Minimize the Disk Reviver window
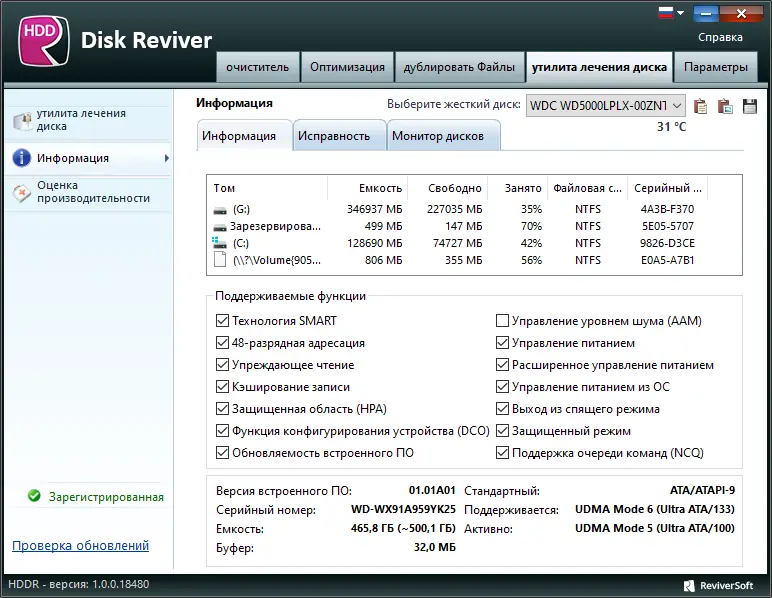Viewport: 772px width, 598px height. (x=706, y=14)
